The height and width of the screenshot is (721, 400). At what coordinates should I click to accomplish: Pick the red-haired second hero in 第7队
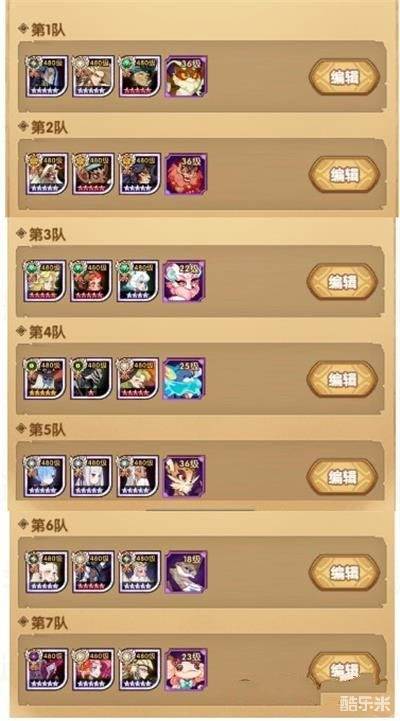point(93,669)
